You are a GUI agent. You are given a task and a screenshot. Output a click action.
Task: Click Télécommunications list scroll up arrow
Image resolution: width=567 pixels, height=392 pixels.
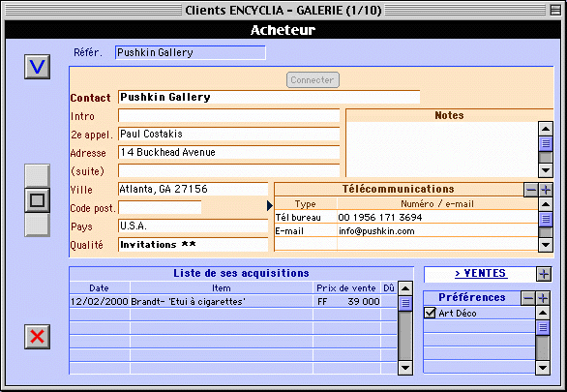[546, 204]
